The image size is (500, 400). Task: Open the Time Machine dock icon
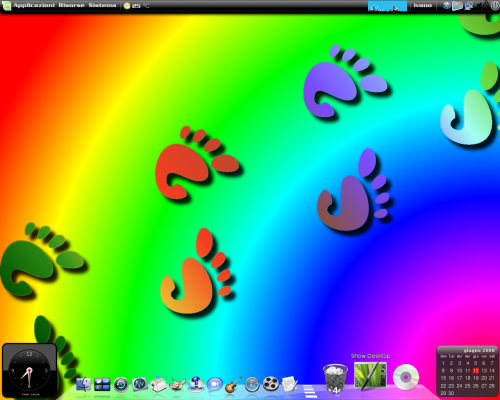[121, 384]
